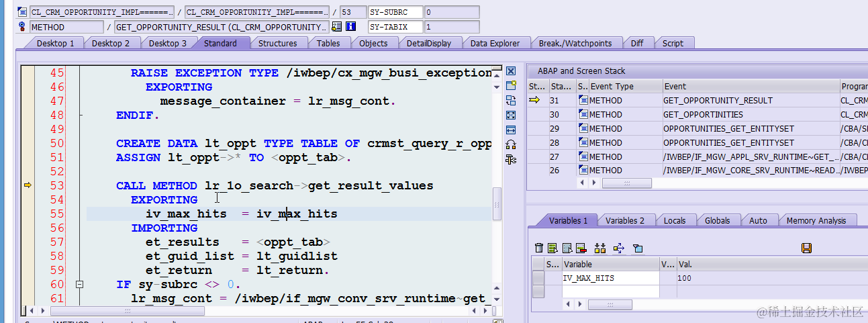Switch to the Auto tab
Viewport: 868px width, 323px height.
point(758,220)
